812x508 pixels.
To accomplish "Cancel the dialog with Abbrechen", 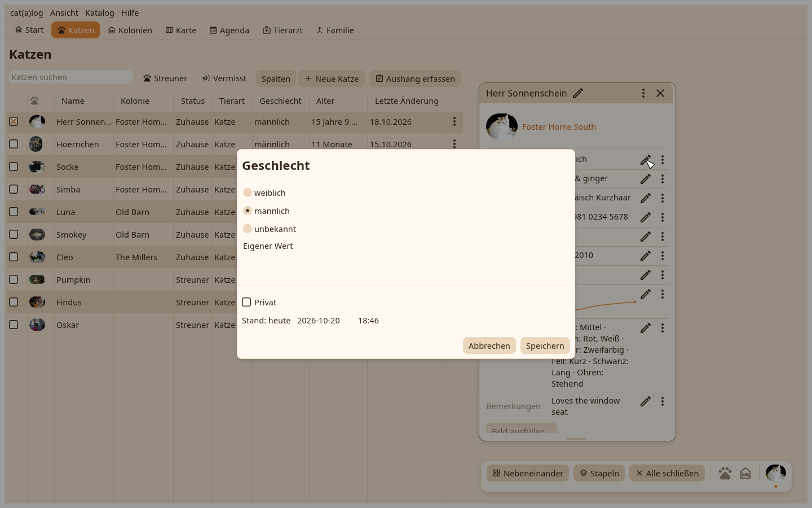I will 489,345.
